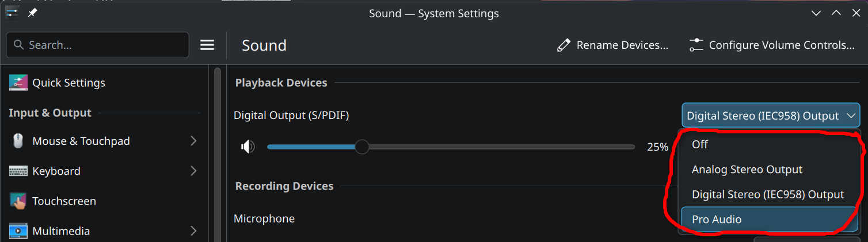This screenshot has width=868, height=242.
Task: Open the hamburger menu
Action: 207,45
